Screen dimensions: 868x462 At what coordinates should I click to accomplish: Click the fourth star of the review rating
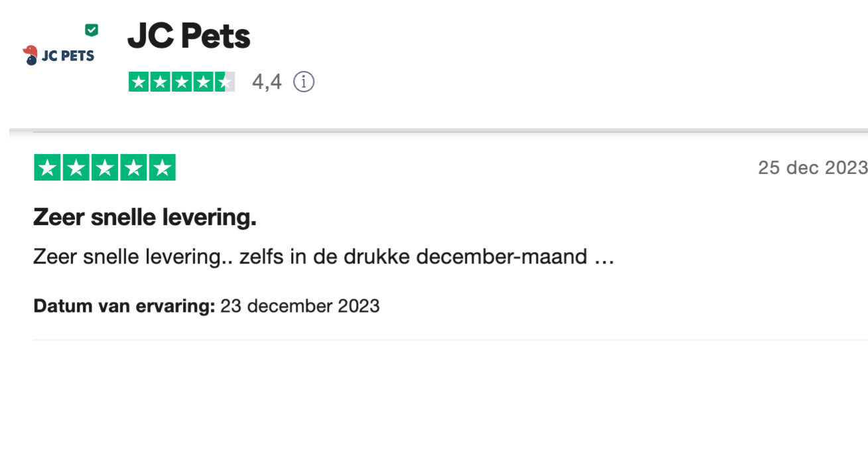(133, 168)
